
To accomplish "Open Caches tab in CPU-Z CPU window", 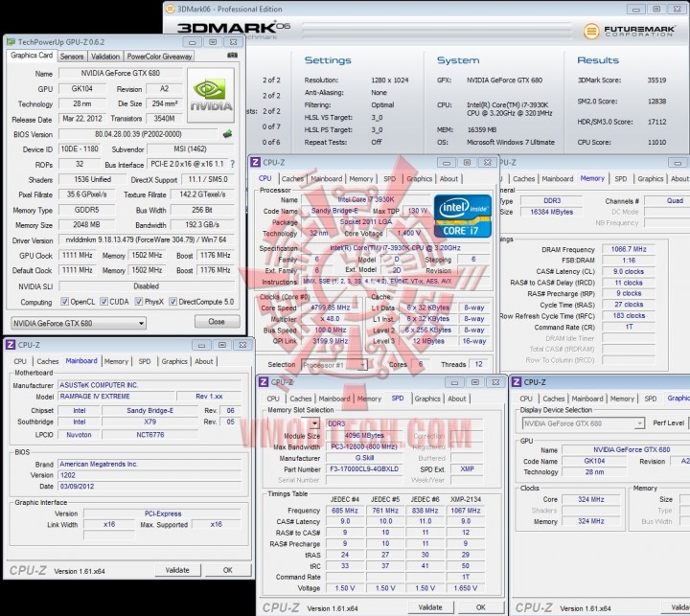I will (292, 178).
